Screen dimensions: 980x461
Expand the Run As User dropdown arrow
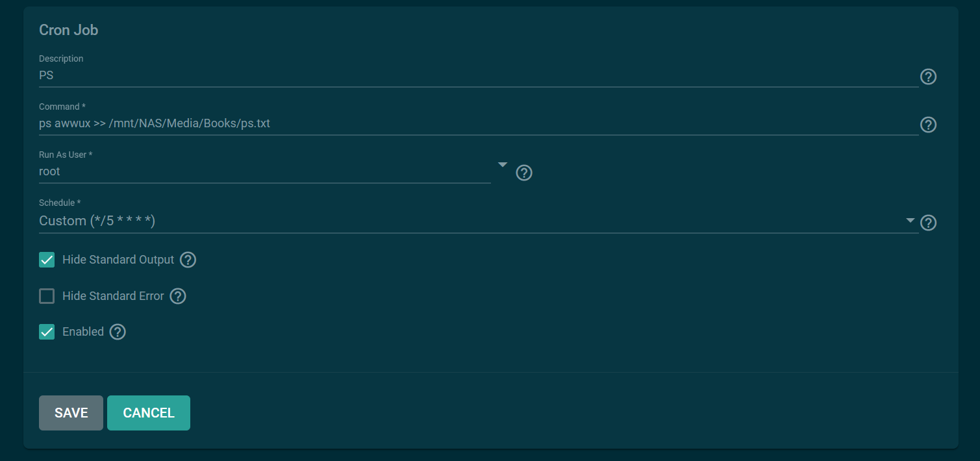[x=502, y=165]
